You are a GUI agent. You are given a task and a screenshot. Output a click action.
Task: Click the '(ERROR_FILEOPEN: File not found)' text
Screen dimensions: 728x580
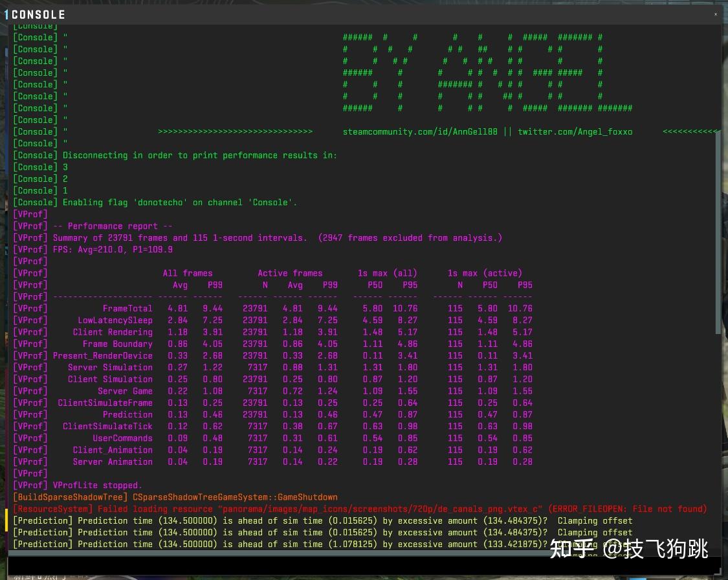(627, 509)
